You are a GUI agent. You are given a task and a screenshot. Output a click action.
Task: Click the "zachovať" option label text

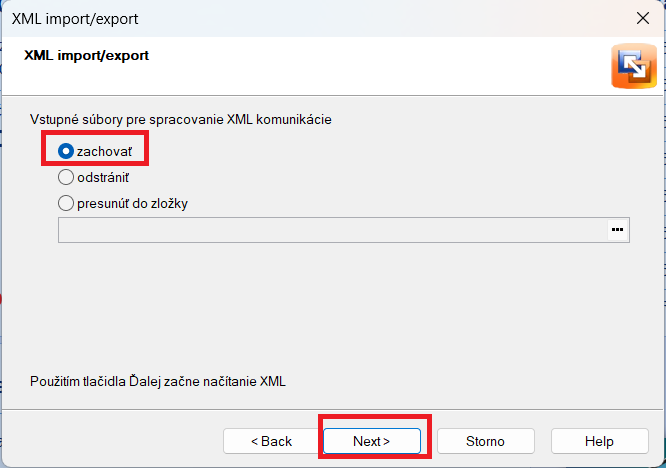click(x=104, y=152)
